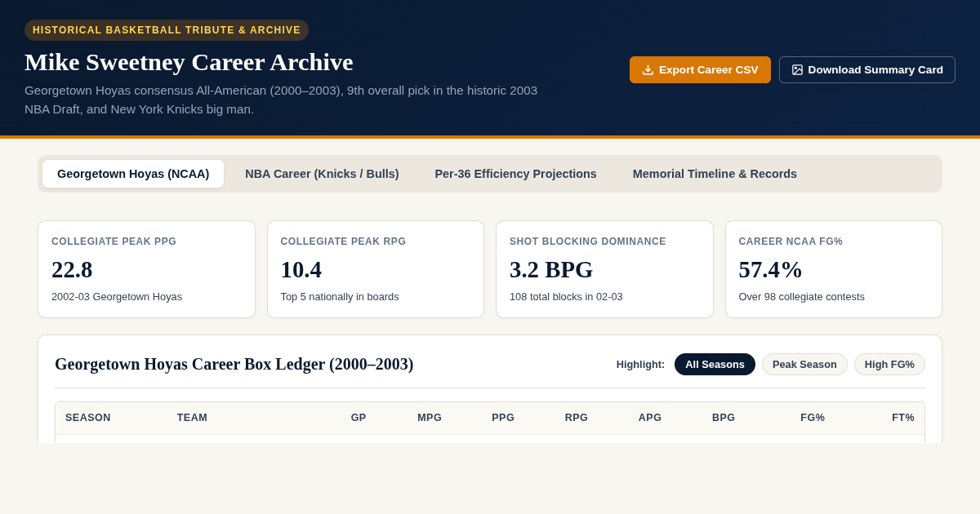Switch to Georgetown Hoyas (NCAA) tab
This screenshot has height=514, width=980.
[x=133, y=174]
